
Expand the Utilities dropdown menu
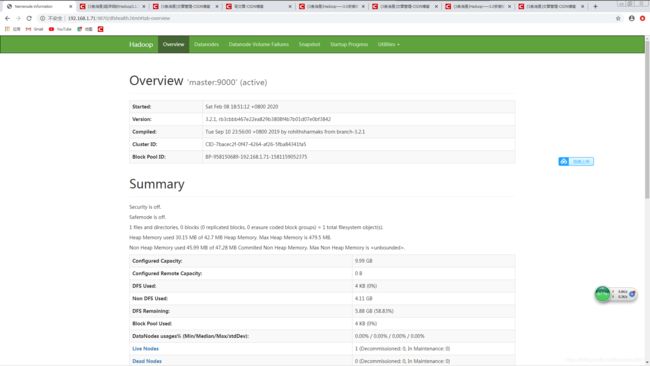[x=388, y=44]
